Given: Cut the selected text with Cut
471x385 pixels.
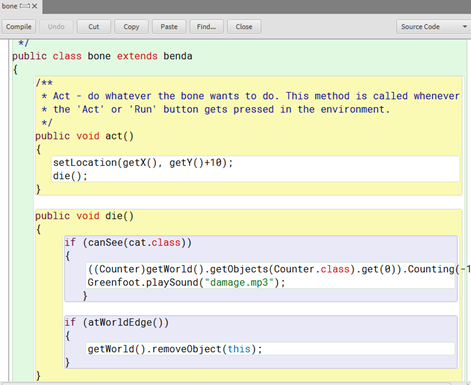Looking at the screenshot, I should [x=94, y=27].
